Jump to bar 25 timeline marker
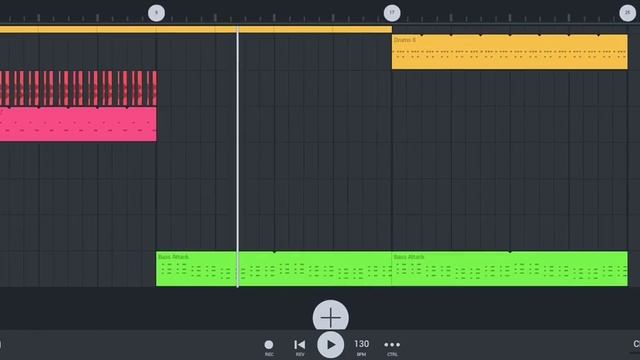This screenshot has height=360, width=640. 627,13
